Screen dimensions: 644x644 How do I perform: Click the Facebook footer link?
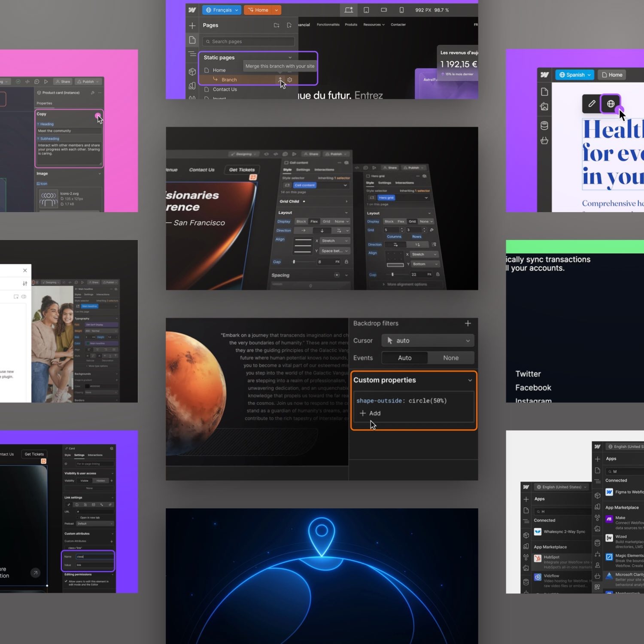pos(533,388)
